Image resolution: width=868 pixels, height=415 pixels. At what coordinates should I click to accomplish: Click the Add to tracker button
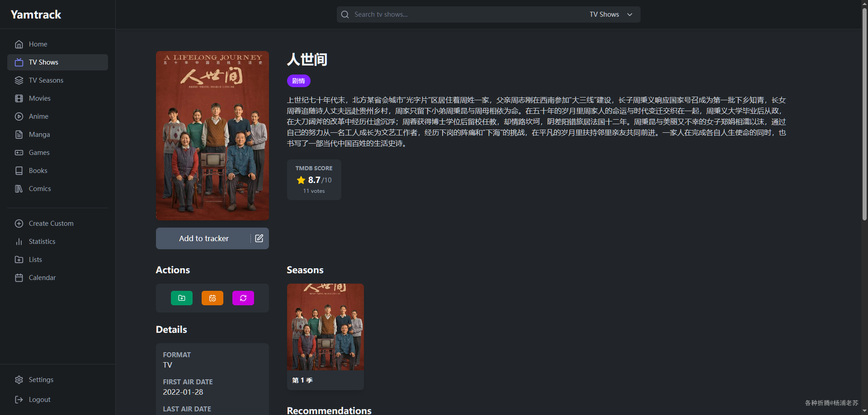click(203, 238)
